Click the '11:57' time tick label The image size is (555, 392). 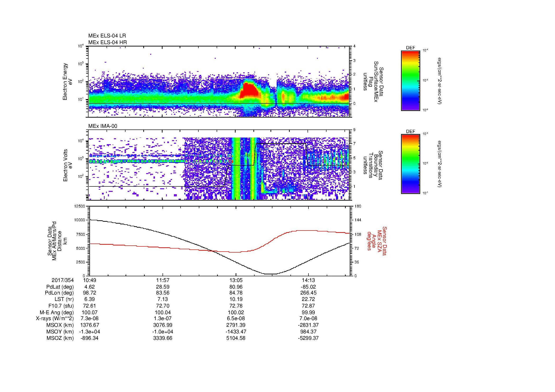(x=163, y=280)
